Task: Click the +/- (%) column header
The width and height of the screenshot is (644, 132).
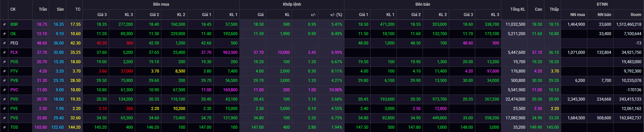Action: (x=336, y=15)
